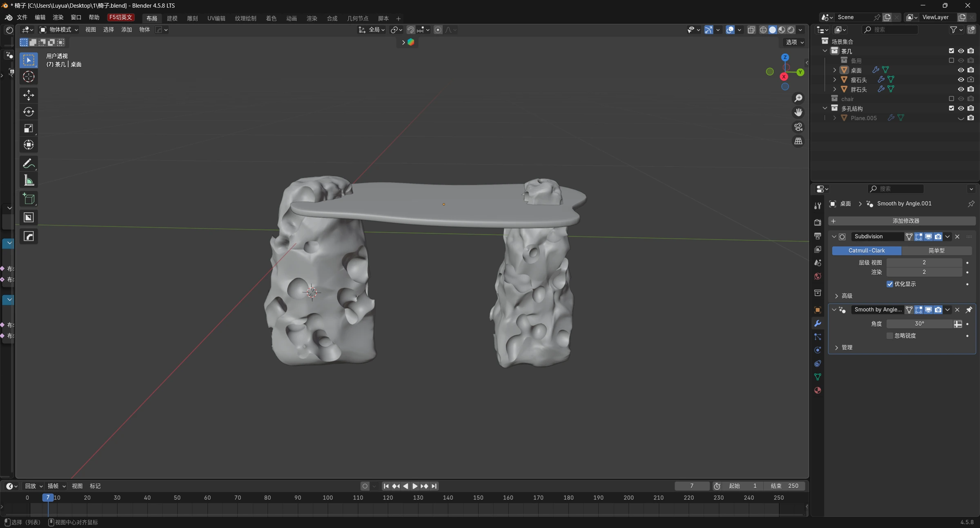Viewport: 980px width, 528px height.
Task: Toggle camera view icon in viewport
Action: pyautogui.click(x=798, y=127)
